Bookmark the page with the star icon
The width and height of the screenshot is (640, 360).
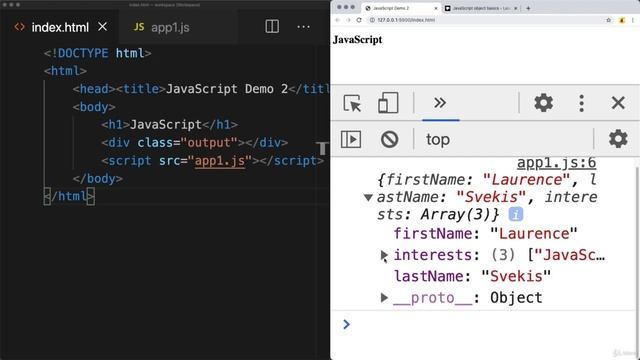tap(609, 20)
